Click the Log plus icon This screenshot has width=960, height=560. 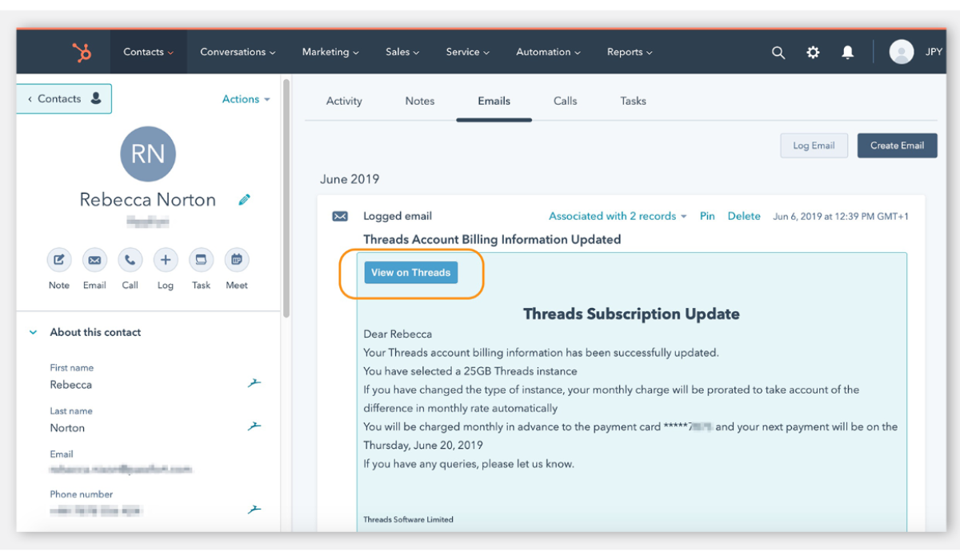click(166, 260)
